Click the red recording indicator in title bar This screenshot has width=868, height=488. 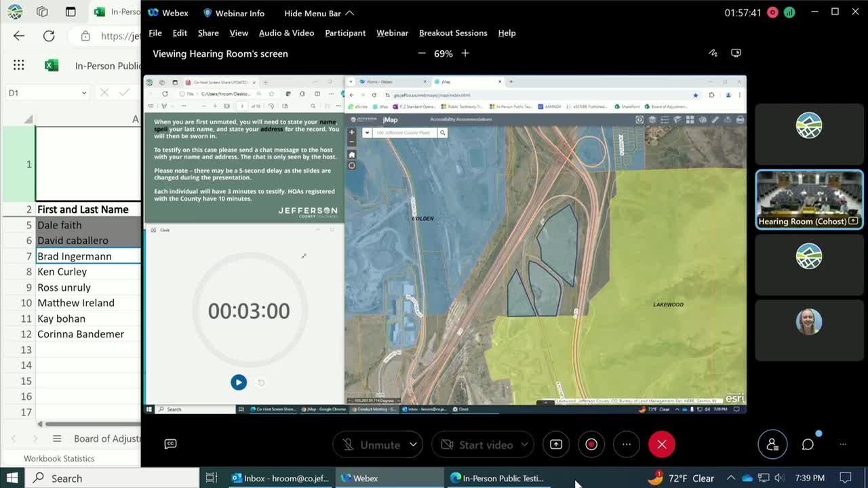[x=772, y=12]
